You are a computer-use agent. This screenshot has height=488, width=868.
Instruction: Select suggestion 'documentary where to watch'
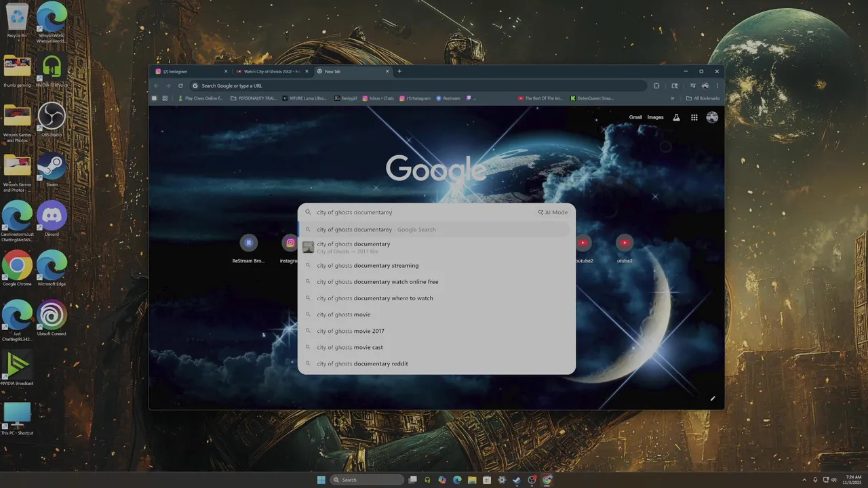tap(437, 298)
